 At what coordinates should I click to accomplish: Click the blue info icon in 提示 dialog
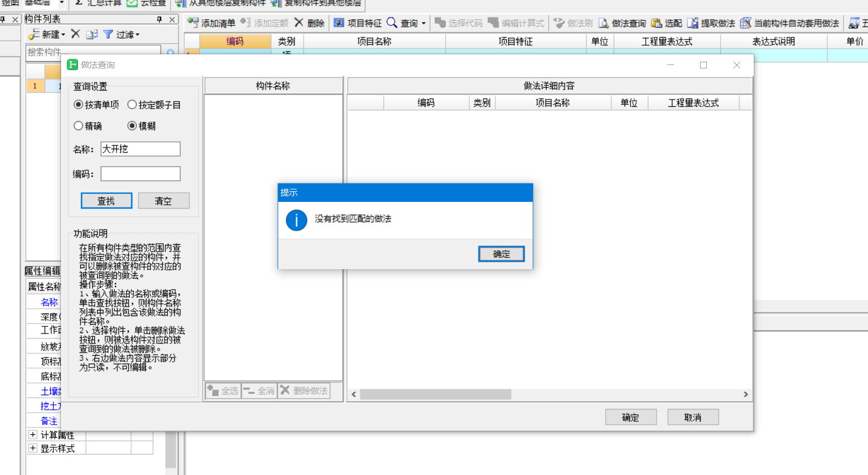pos(296,220)
